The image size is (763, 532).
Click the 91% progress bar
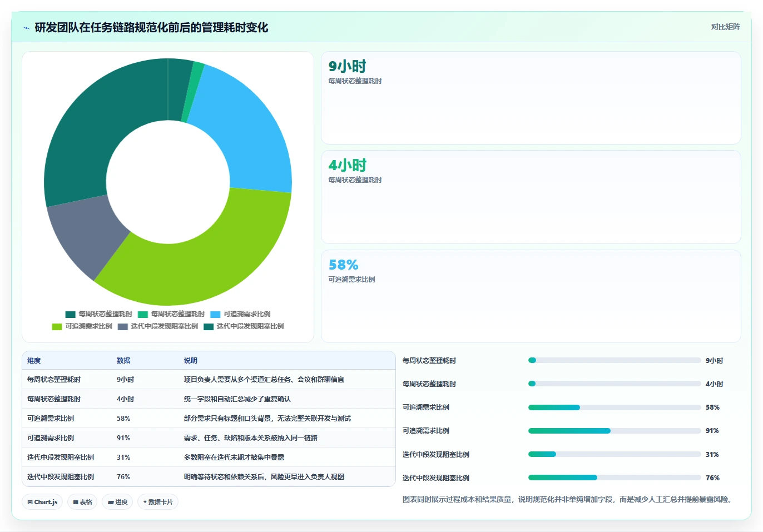coord(615,431)
